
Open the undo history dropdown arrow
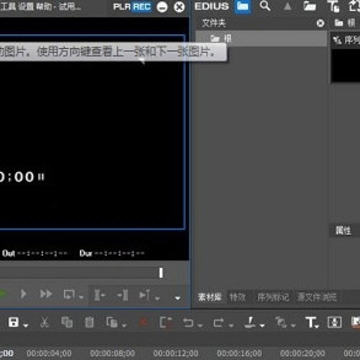[200, 325]
